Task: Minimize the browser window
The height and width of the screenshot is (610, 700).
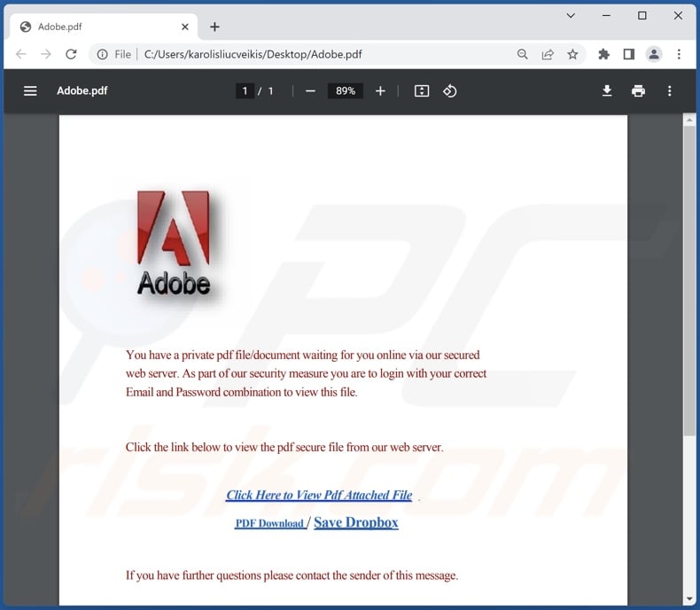Action: 606,16
